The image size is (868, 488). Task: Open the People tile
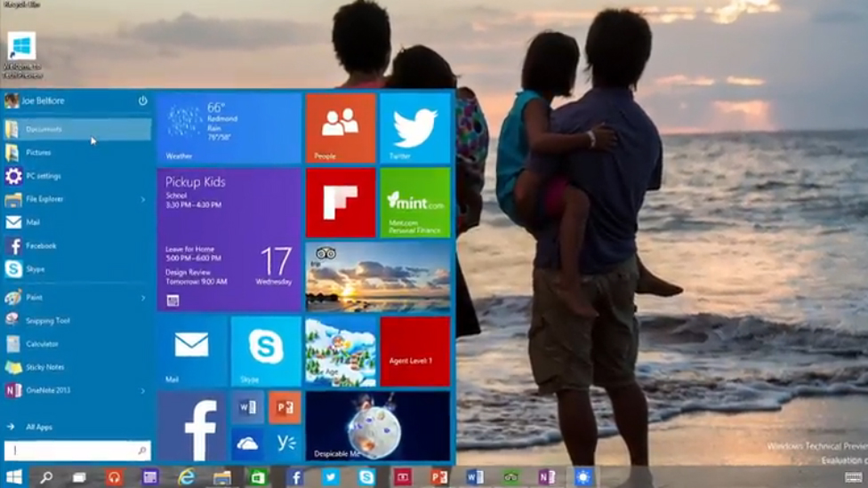coord(341,128)
